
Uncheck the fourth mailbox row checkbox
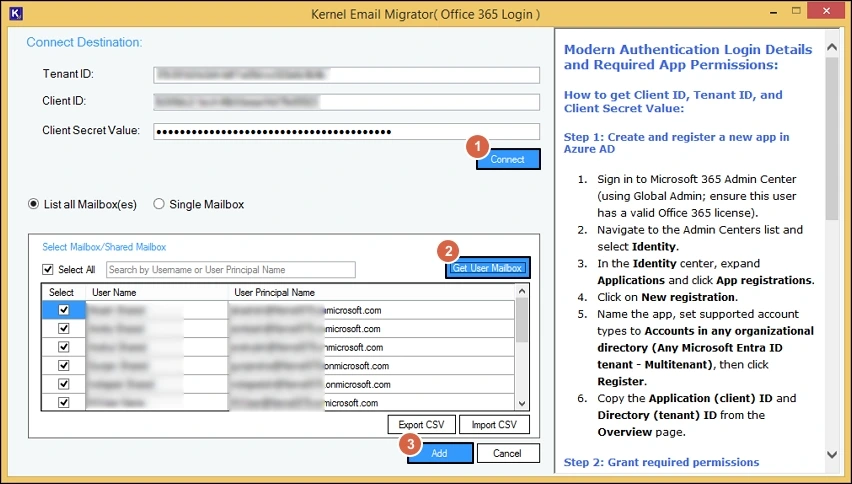[64, 365]
